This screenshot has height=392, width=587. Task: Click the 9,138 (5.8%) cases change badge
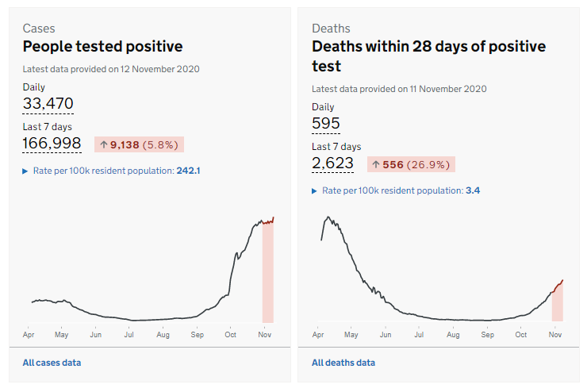[x=140, y=144]
